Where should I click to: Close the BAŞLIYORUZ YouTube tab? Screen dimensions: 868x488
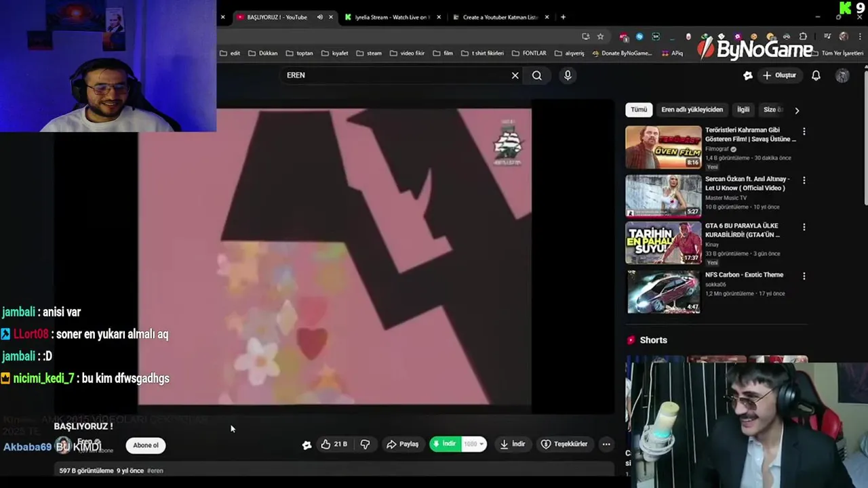[x=331, y=17]
